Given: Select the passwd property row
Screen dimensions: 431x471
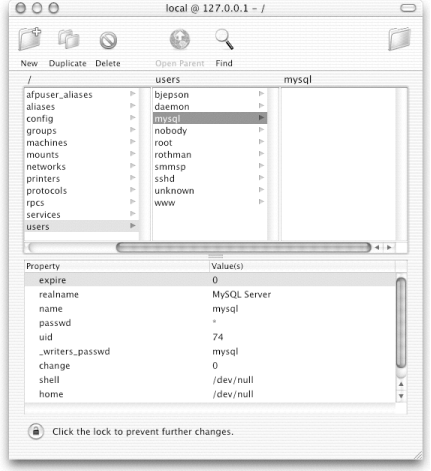Looking at the screenshot, I should click(x=210, y=323).
